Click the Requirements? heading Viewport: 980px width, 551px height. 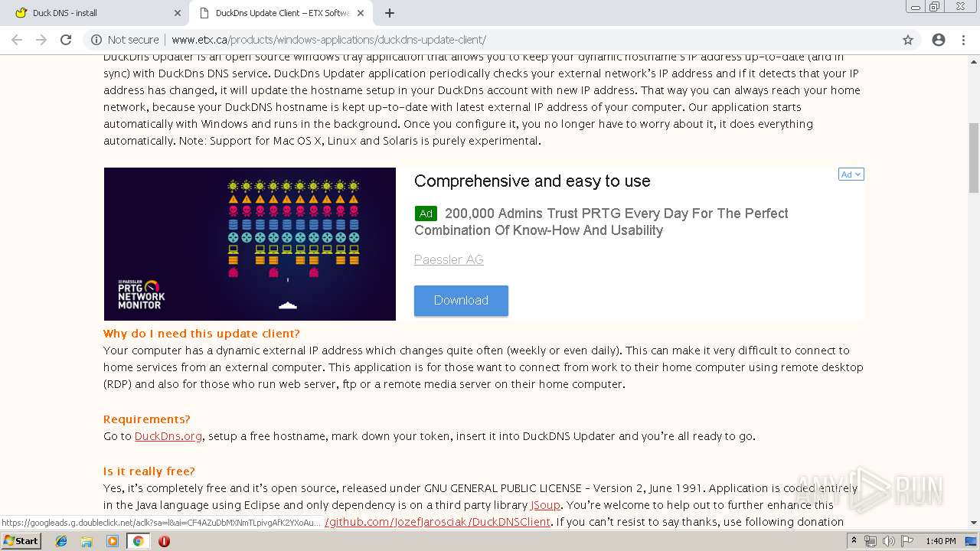[147, 419]
